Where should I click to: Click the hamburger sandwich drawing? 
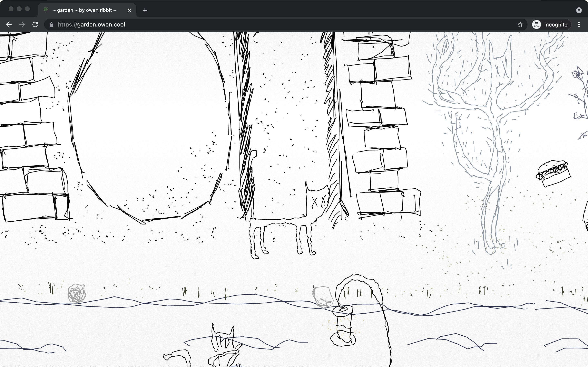pyautogui.click(x=553, y=173)
